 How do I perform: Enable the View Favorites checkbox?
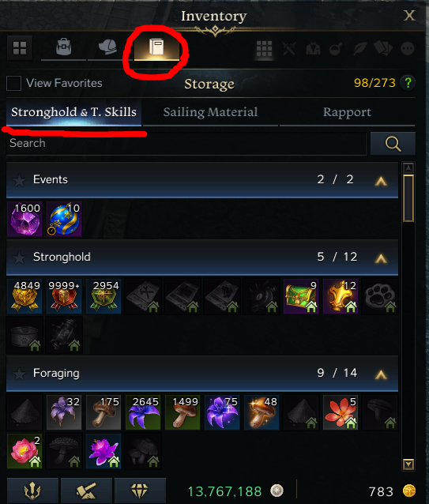coord(13,83)
